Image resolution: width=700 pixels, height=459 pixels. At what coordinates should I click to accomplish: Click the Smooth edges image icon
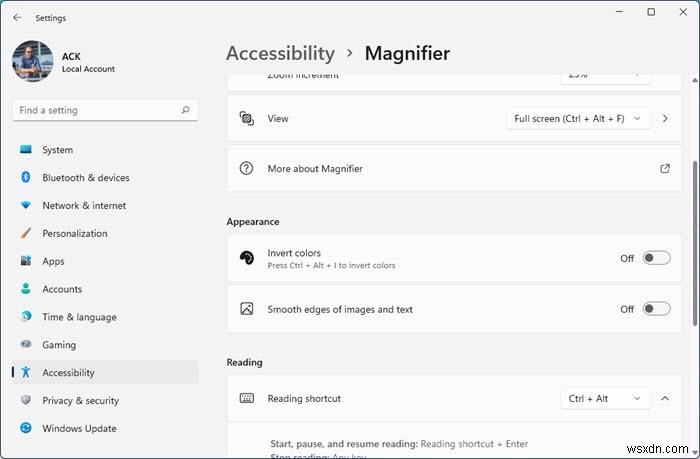(246, 309)
